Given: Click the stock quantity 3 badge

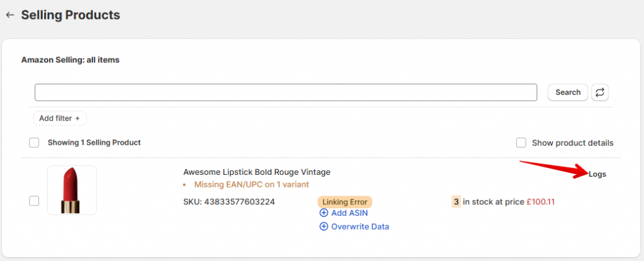Looking at the screenshot, I should [456, 202].
